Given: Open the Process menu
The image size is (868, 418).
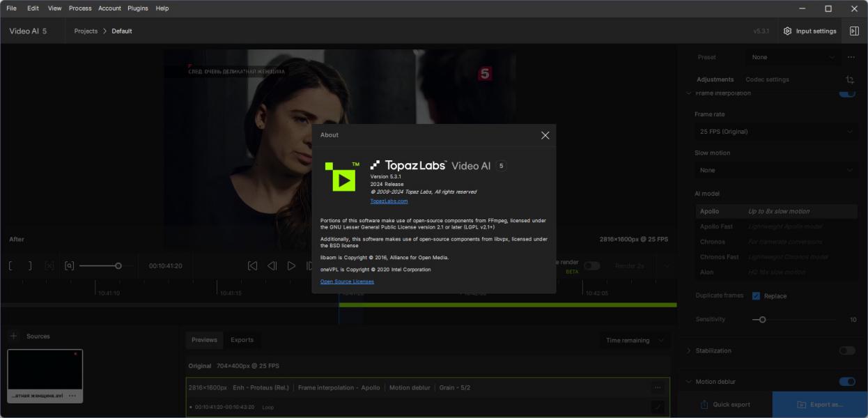Looking at the screenshot, I should point(80,8).
